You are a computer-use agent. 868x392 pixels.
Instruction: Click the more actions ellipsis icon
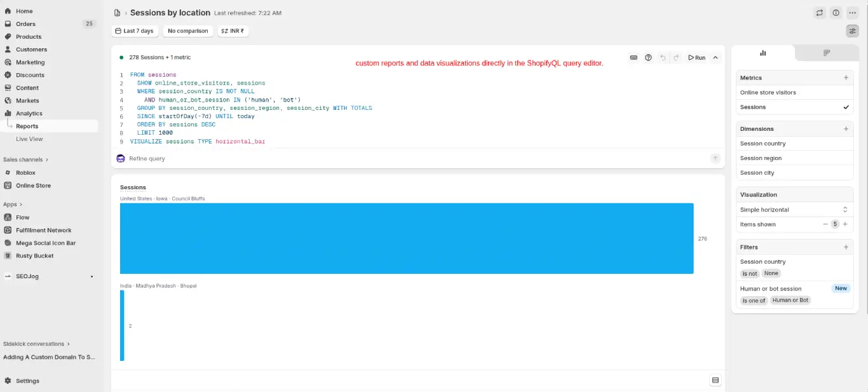[x=853, y=12]
